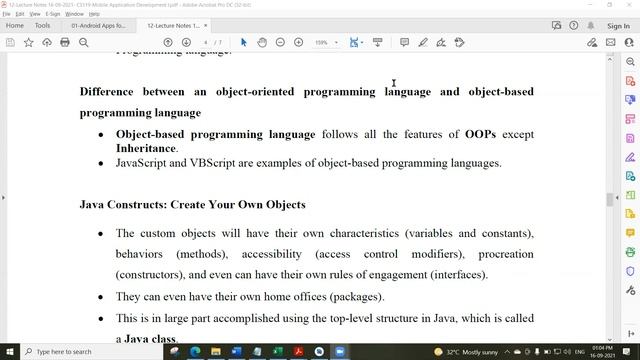The width and height of the screenshot is (640, 360).
Task: Print the document using the printer icon
Action: 65,42
